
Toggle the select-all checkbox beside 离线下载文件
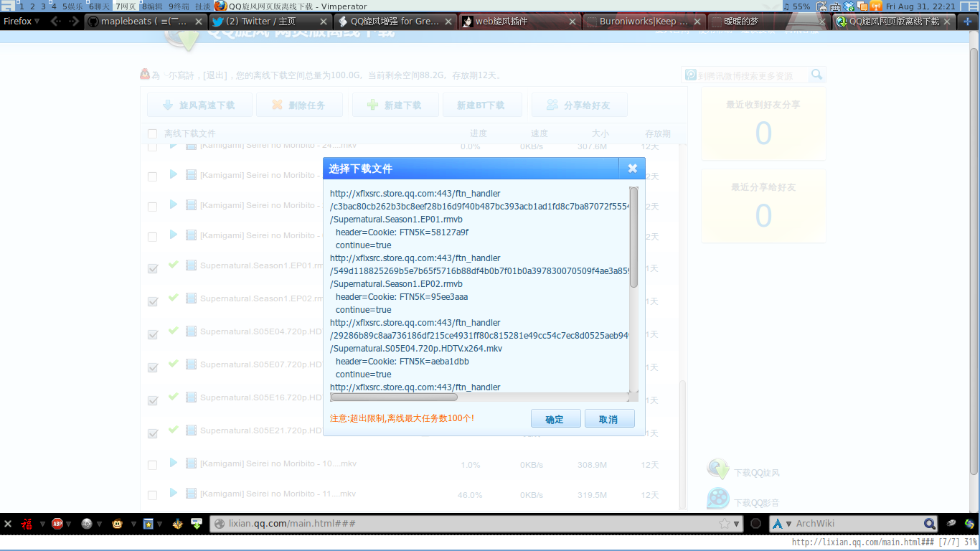[152, 133]
